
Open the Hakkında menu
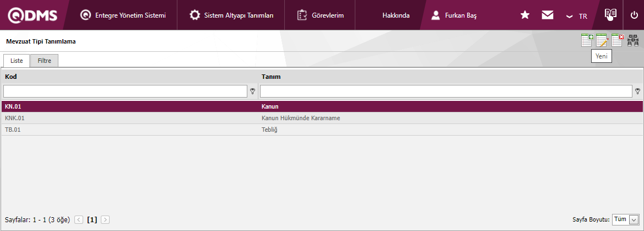click(396, 15)
